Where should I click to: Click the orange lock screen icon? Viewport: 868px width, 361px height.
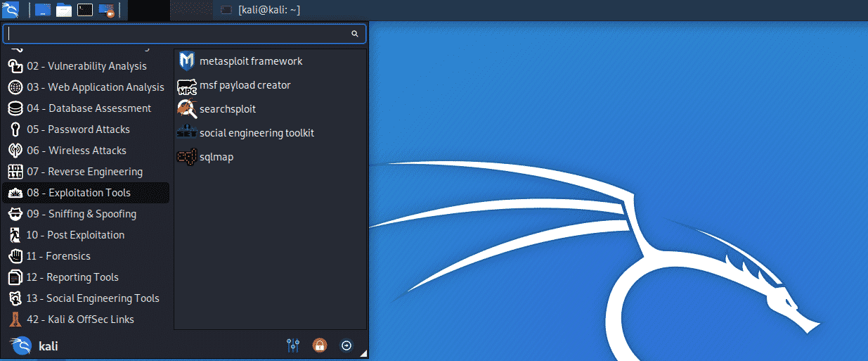tap(320, 346)
